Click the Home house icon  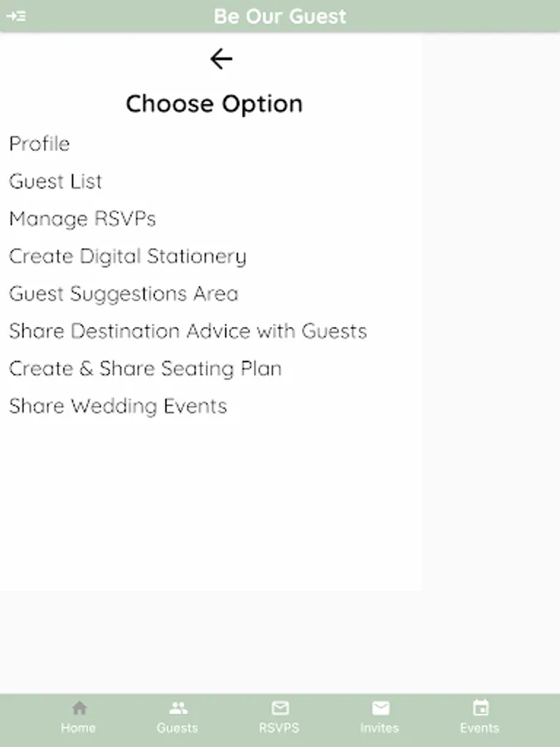pyautogui.click(x=79, y=708)
